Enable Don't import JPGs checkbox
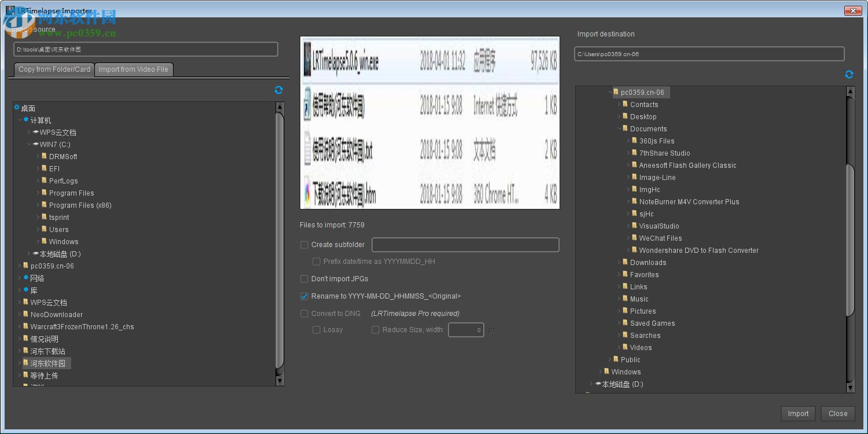 [304, 279]
